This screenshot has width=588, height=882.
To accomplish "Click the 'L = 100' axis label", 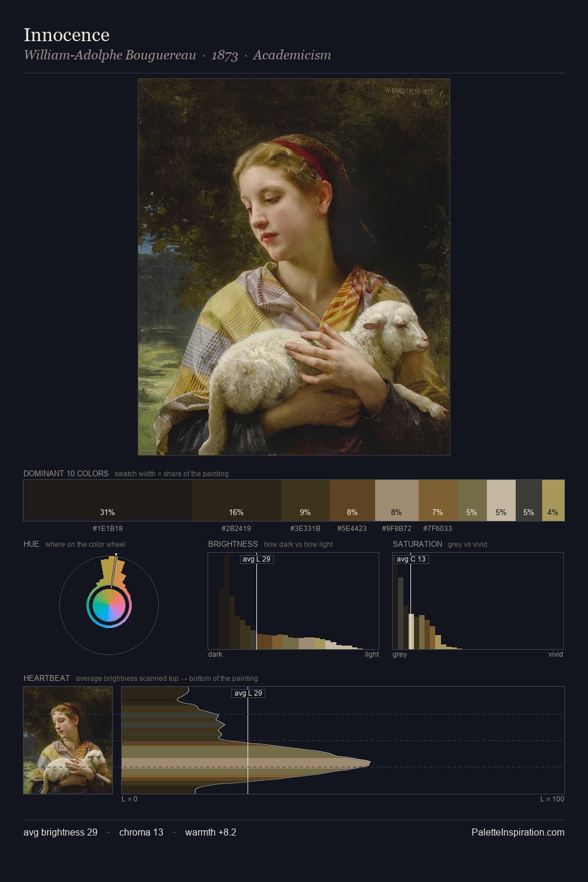I will point(552,799).
